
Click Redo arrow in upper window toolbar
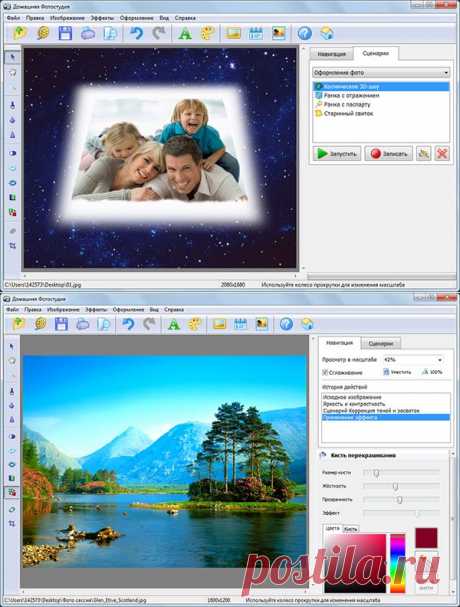159,33
